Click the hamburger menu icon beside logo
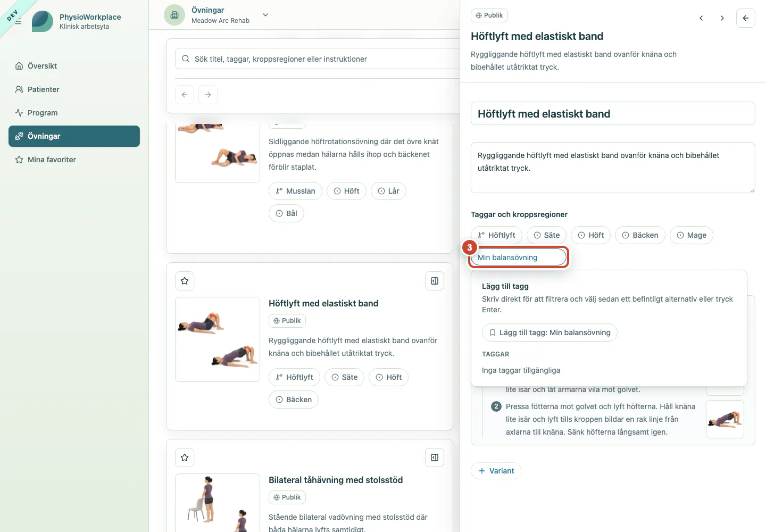766x532 pixels. click(x=18, y=21)
